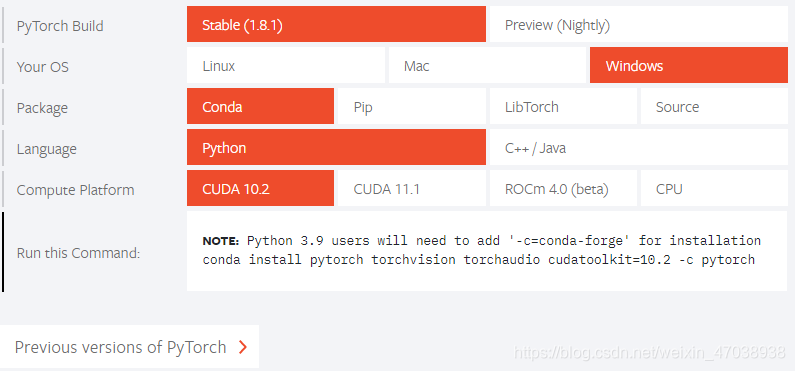Choose Preview (Nightly) build
795x371 pixels.
tap(639, 24)
